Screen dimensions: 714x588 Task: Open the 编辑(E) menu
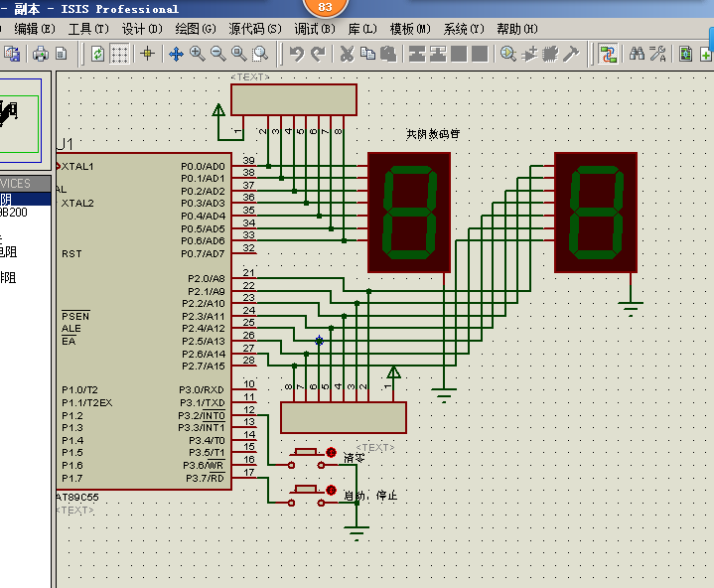tap(35, 29)
